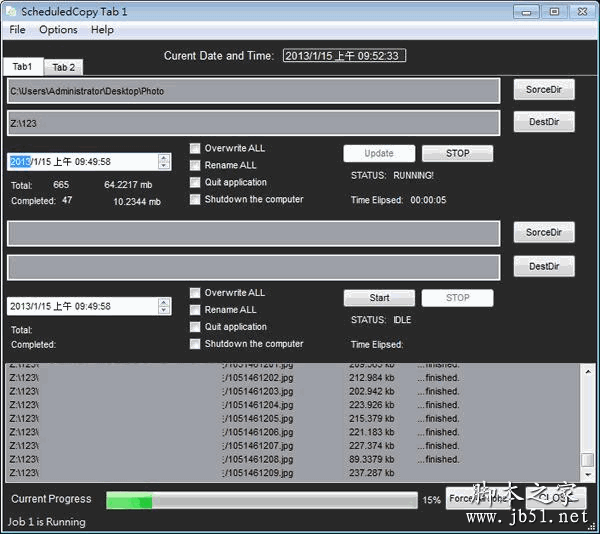Toggle Shutdown the computer for second job

[x=195, y=344]
